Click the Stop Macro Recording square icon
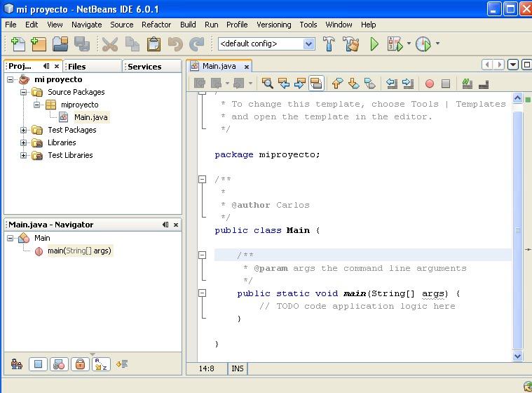Viewport: 532px width, 393px height. coord(446,84)
